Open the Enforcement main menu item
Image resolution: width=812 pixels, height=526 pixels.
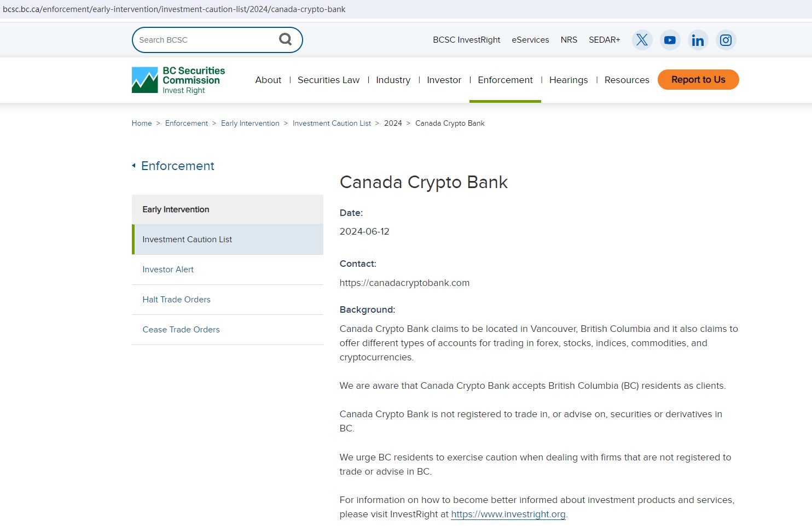pyautogui.click(x=505, y=80)
